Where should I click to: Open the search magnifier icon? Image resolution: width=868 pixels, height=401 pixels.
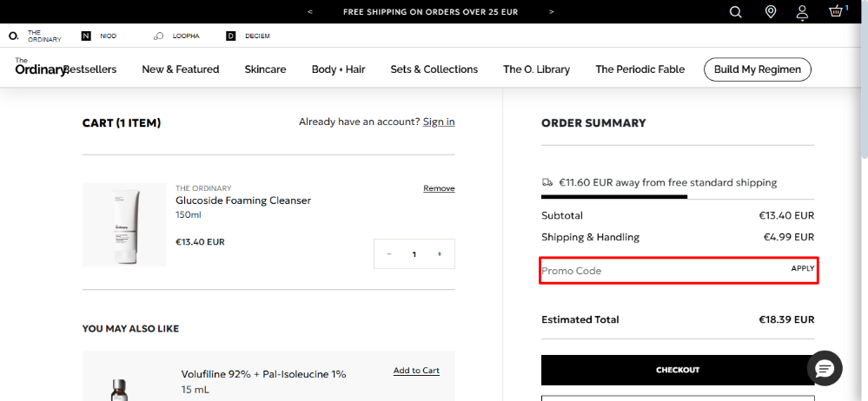(735, 11)
